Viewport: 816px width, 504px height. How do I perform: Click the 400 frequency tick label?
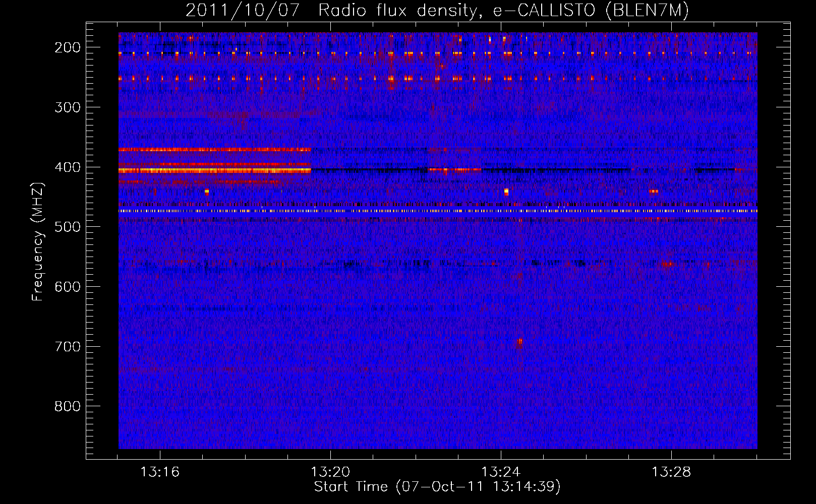tap(68, 167)
